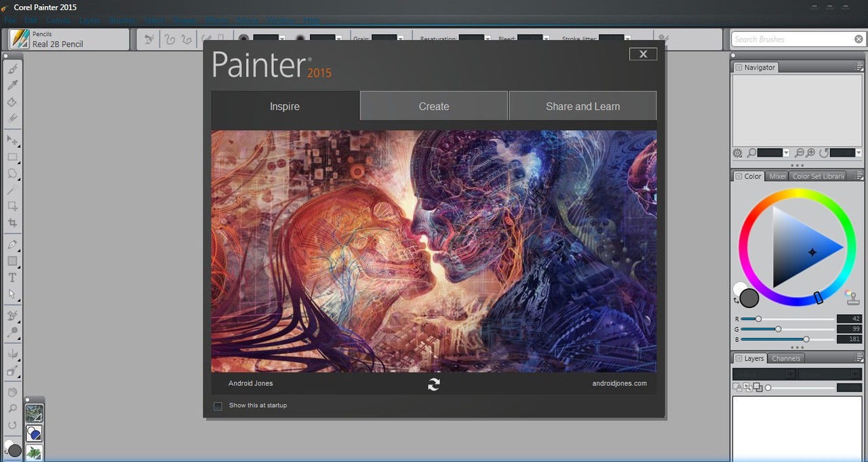Click Navigator rotate canvas icon

click(x=823, y=153)
